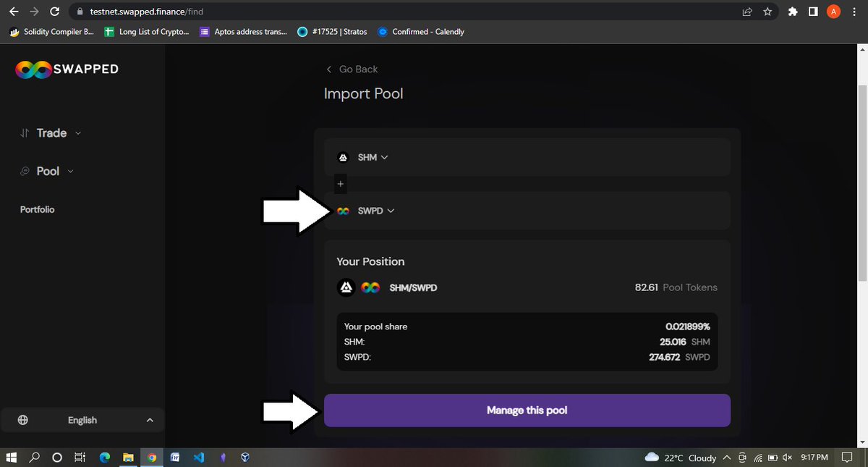
Task: Expand the Pool menu chevron
Action: (70, 172)
